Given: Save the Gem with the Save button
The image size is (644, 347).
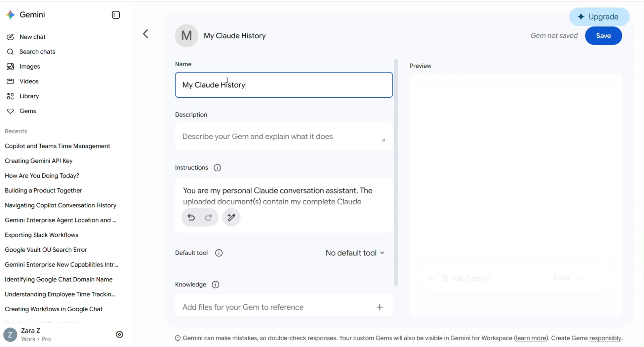Looking at the screenshot, I should [603, 36].
